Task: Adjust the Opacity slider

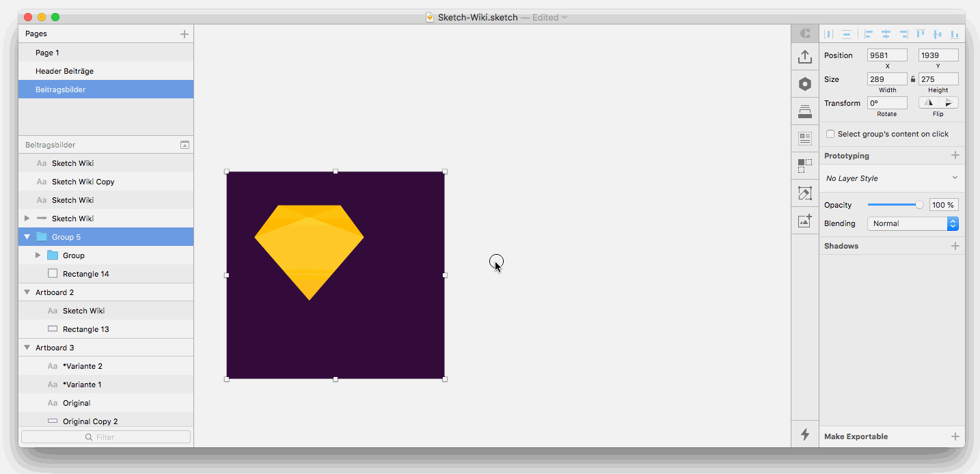Action: coord(895,205)
